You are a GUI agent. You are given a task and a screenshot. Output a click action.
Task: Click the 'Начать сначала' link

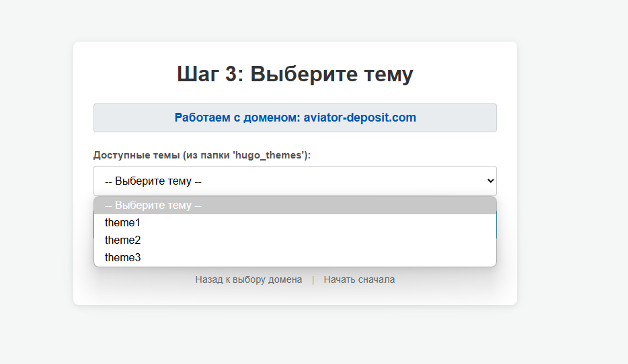pos(359,279)
